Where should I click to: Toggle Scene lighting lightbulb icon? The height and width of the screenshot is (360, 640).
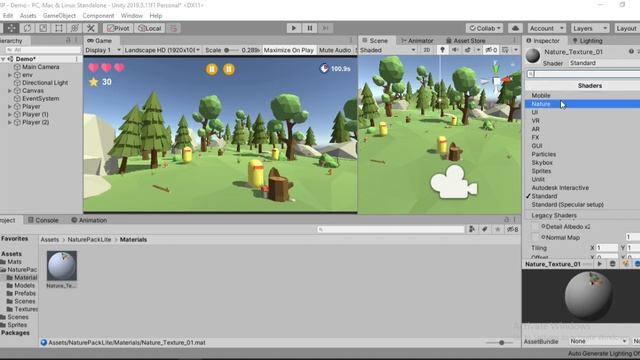tap(442, 50)
